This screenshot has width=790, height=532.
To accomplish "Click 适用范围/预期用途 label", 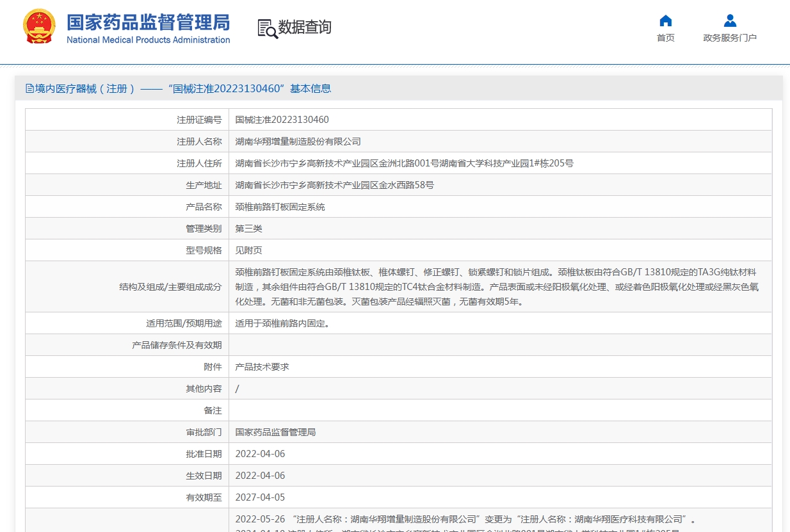I will pos(184,323).
